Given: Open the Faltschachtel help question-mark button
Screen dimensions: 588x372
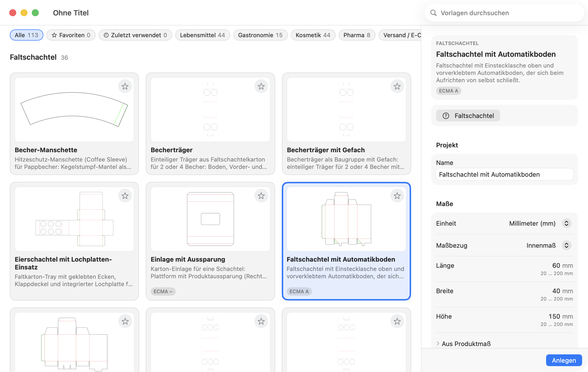Looking at the screenshot, I should click(x=468, y=116).
